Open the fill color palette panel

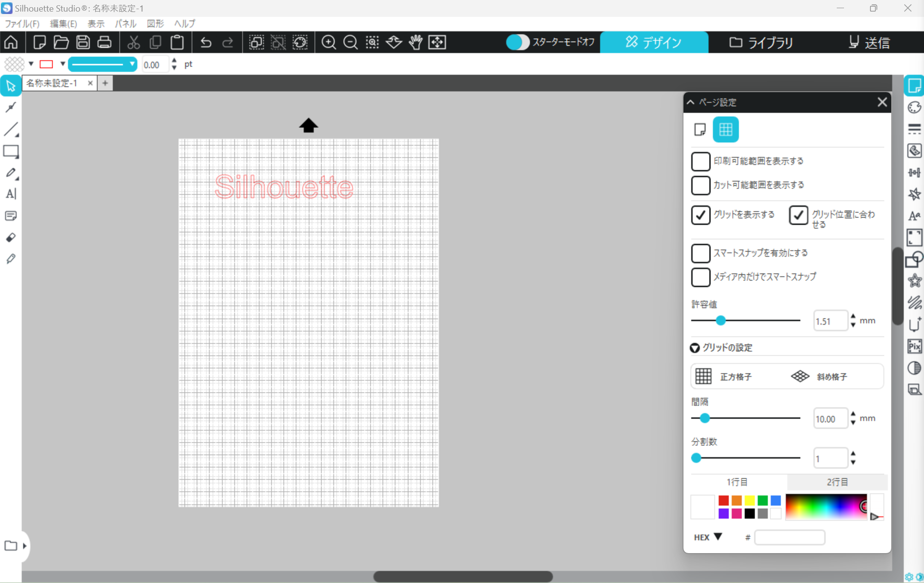(914, 107)
